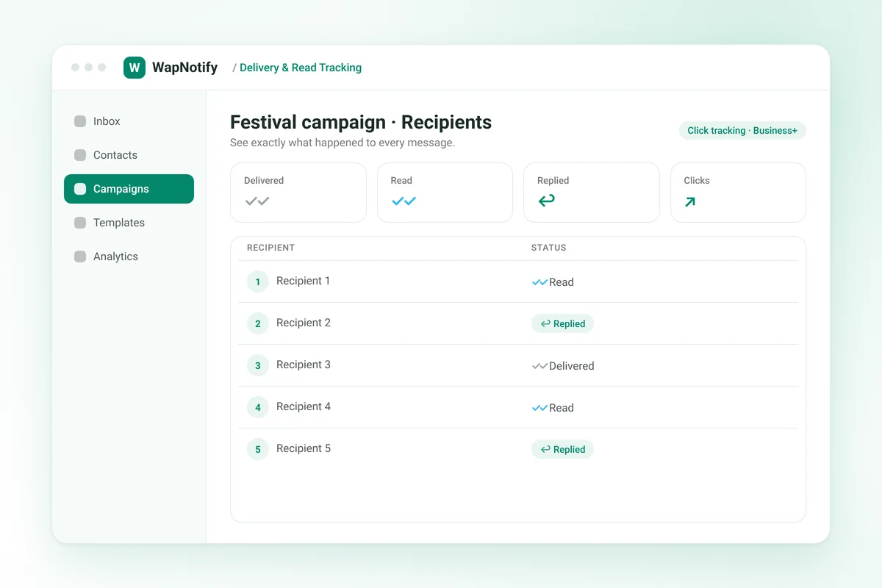
Task: Click the Contacts square icon
Action: [x=80, y=155]
